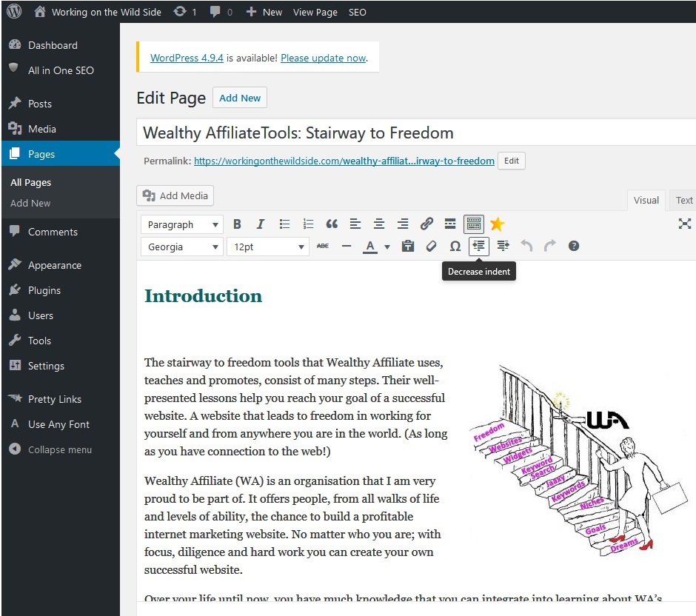Toggle Italic formatting
The width and height of the screenshot is (696, 616).
click(x=261, y=224)
